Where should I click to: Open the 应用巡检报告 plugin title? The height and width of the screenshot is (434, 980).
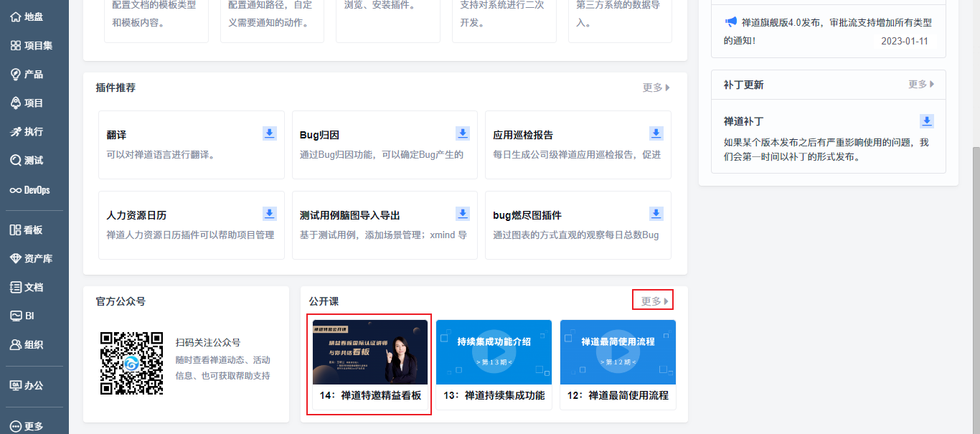coord(523,135)
